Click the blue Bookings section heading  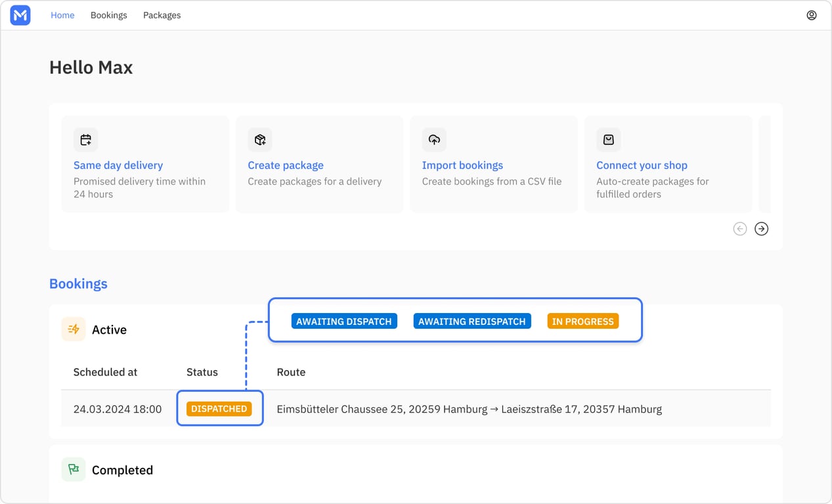coord(78,283)
